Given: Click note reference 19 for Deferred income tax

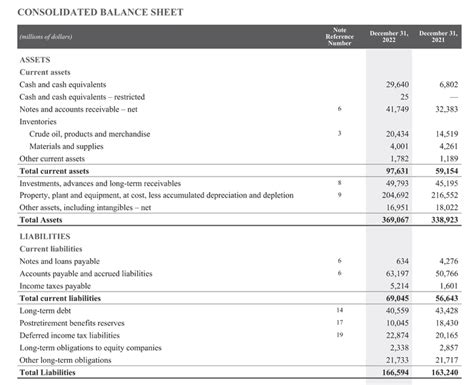Looking at the screenshot, I should click(339, 335).
